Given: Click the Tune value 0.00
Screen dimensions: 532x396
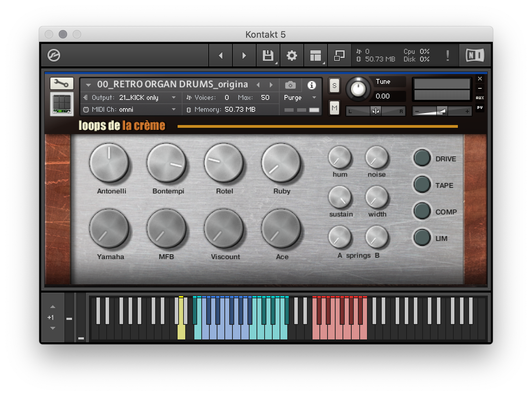Looking at the screenshot, I should point(383,96).
